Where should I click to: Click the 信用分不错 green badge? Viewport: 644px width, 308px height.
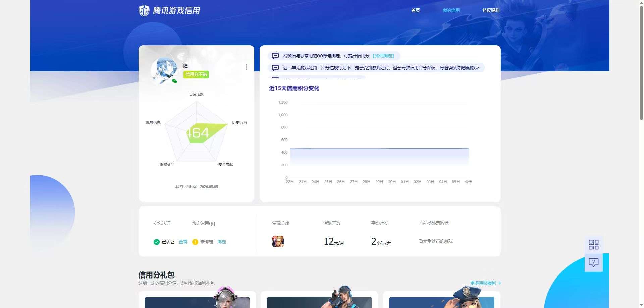196,74
